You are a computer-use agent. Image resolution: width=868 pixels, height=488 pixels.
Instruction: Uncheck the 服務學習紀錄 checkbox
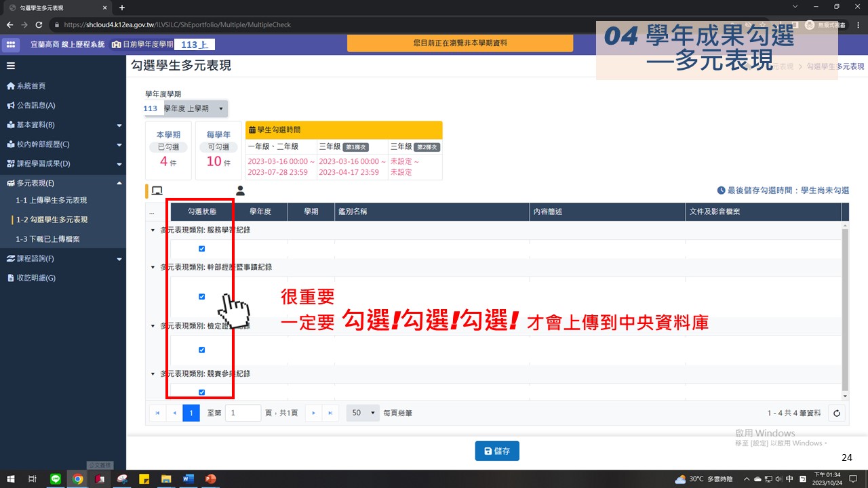point(202,249)
